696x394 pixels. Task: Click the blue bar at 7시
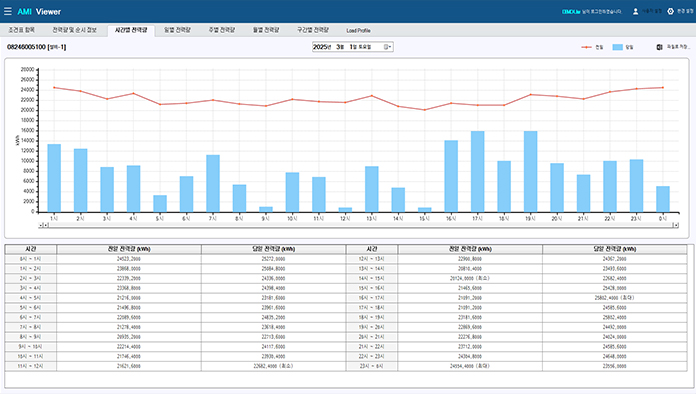coord(213,183)
